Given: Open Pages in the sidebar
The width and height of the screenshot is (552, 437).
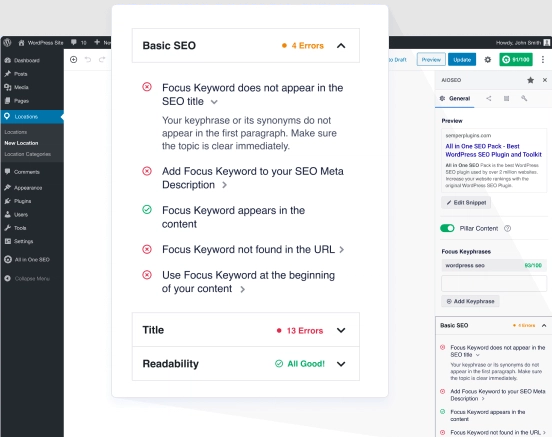Looking at the screenshot, I should tap(17, 101).
